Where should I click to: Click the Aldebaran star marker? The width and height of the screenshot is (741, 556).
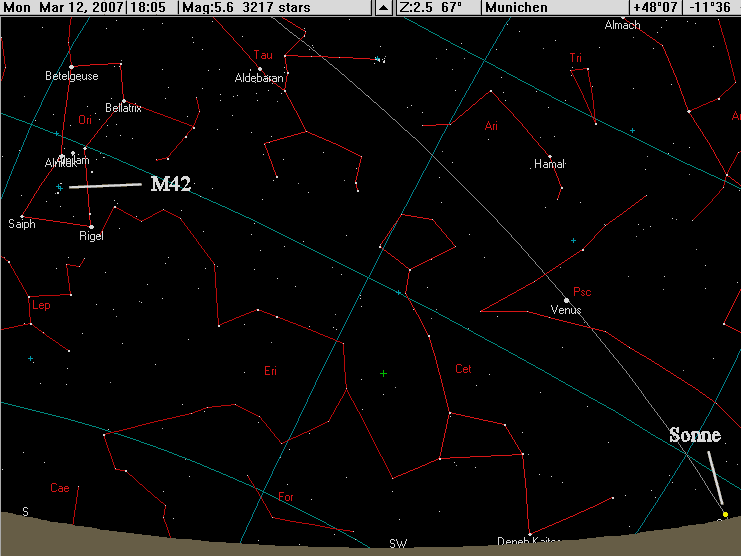click(259, 69)
